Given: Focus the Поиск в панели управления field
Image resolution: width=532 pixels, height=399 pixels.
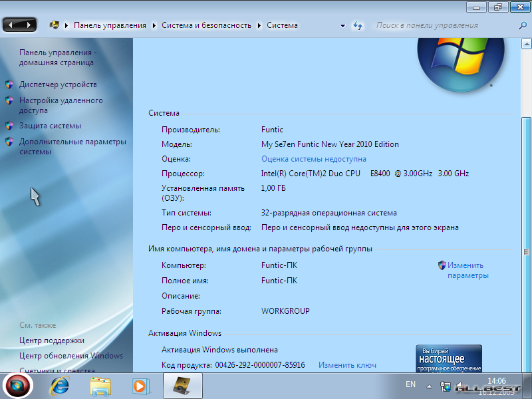Looking at the screenshot, I should coord(445,25).
